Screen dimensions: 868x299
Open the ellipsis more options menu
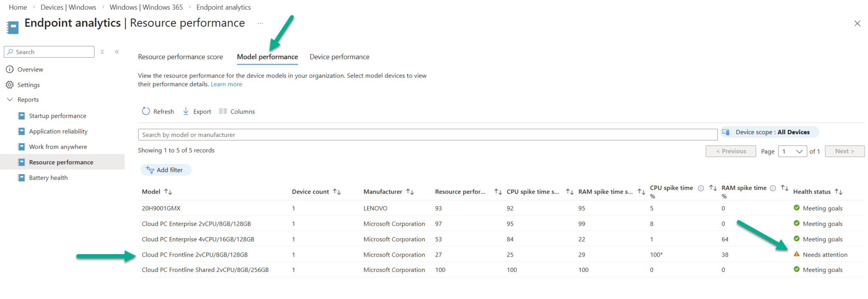coord(260,23)
